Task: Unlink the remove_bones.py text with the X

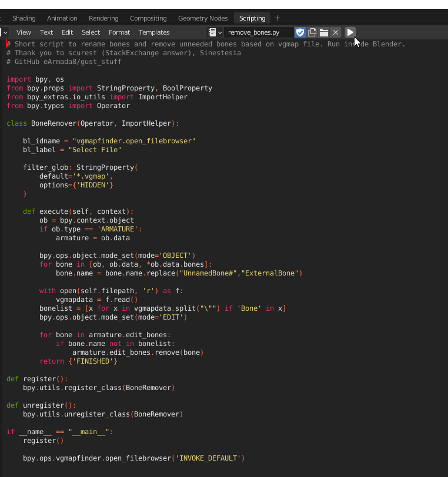Action: [336, 32]
